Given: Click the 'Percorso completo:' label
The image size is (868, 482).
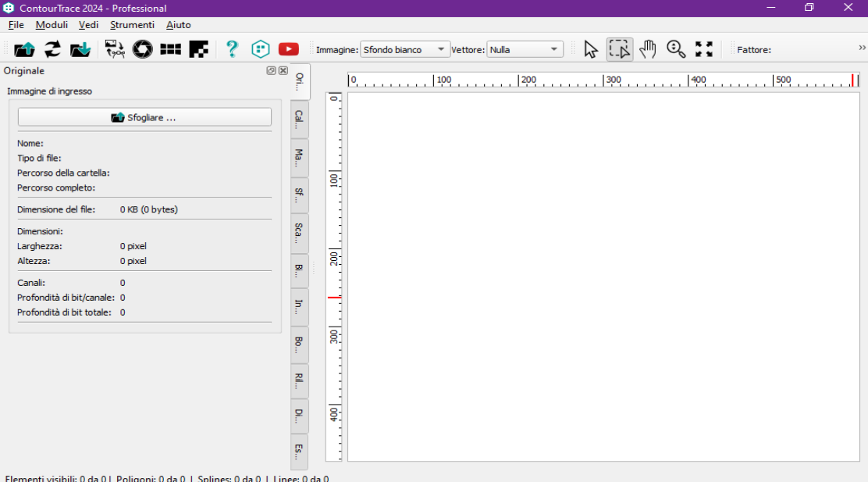Looking at the screenshot, I should [x=56, y=187].
